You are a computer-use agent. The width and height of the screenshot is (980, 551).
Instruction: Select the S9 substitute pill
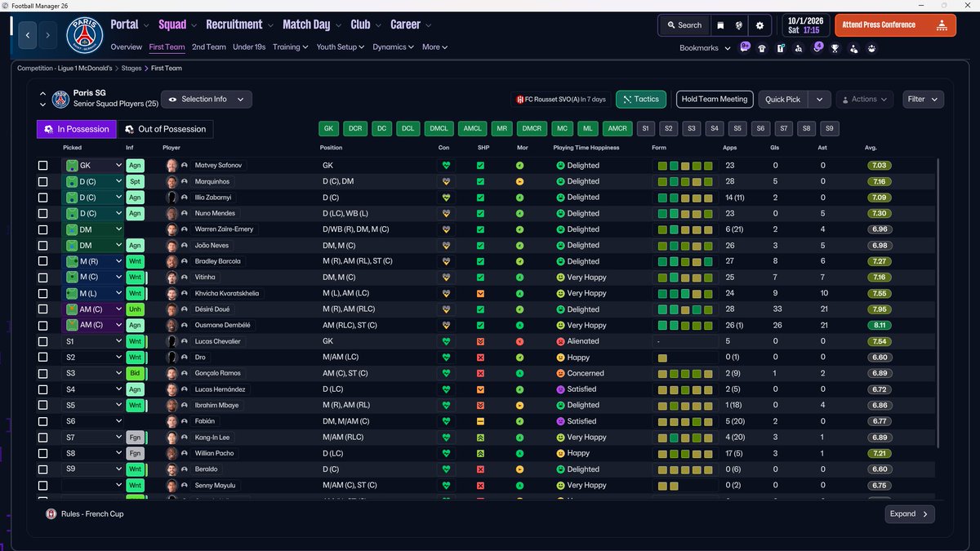[x=830, y=128]
